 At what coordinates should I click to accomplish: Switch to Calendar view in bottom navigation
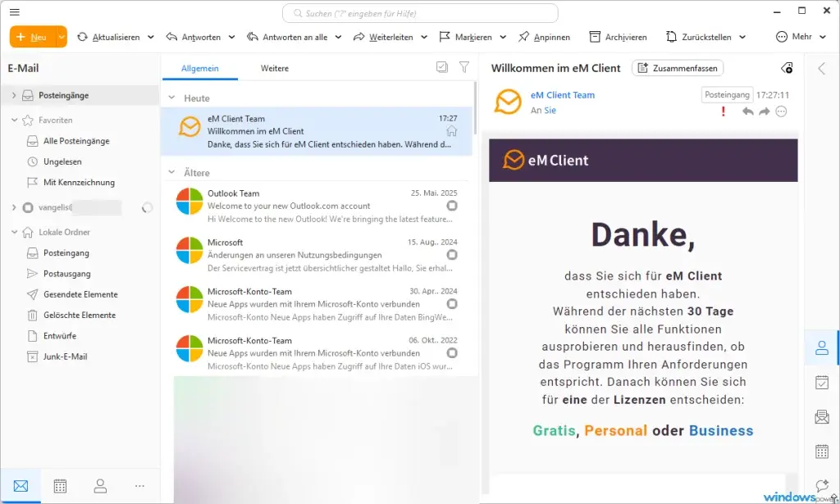(60, 486)
